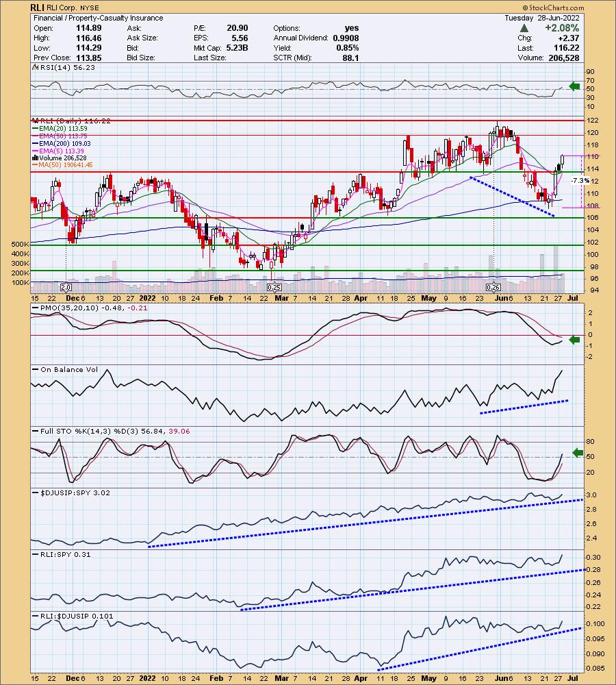This screenshot has height=685, width=616.
Task: Click the Options value 'yes'
Action: pyautogui.click(x=351, y=28)
